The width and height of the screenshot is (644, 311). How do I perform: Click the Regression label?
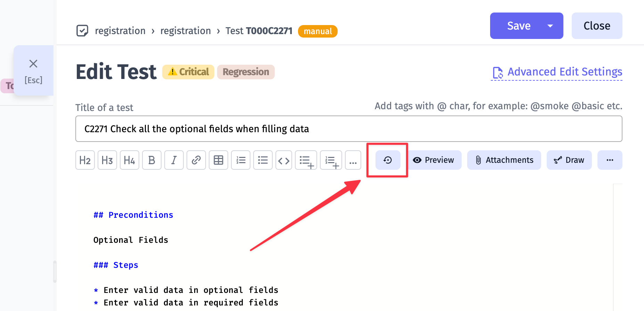pyautogui.click(x=246, y=72)
